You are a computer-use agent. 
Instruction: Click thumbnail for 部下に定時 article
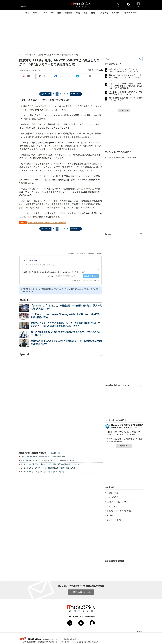[x=24, y=334]
